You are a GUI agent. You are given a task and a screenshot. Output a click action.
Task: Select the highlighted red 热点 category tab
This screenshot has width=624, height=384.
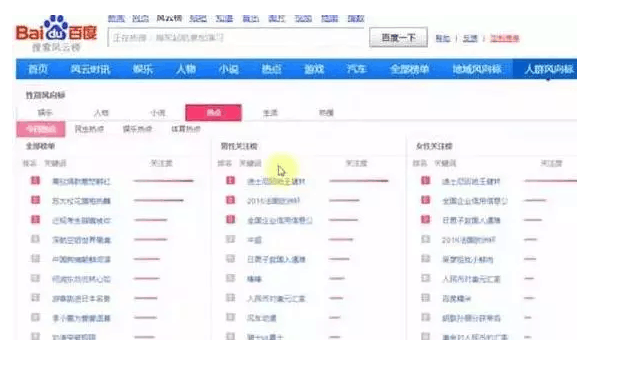coord(213,113)
